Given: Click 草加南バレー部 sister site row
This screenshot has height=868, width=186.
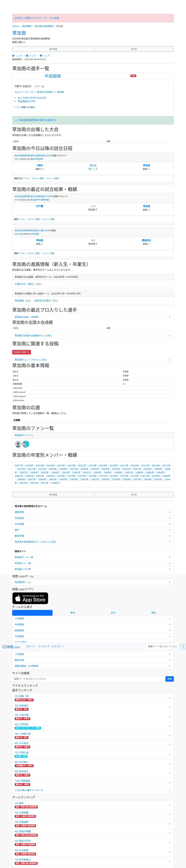Looking at the screenshot, I should pyautogui.click(x=93, y=563).
